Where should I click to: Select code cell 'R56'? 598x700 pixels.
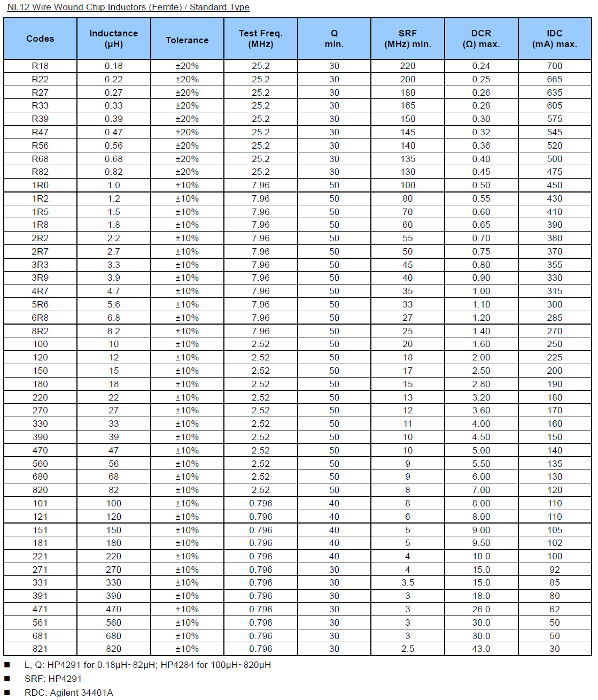tap(40, 145)
